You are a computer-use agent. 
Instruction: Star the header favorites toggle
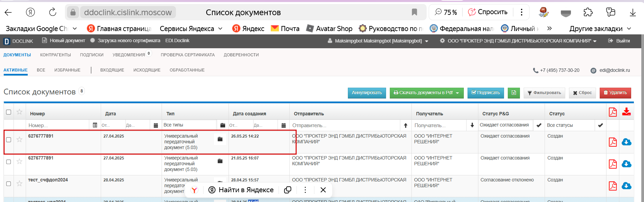point(19,112)
